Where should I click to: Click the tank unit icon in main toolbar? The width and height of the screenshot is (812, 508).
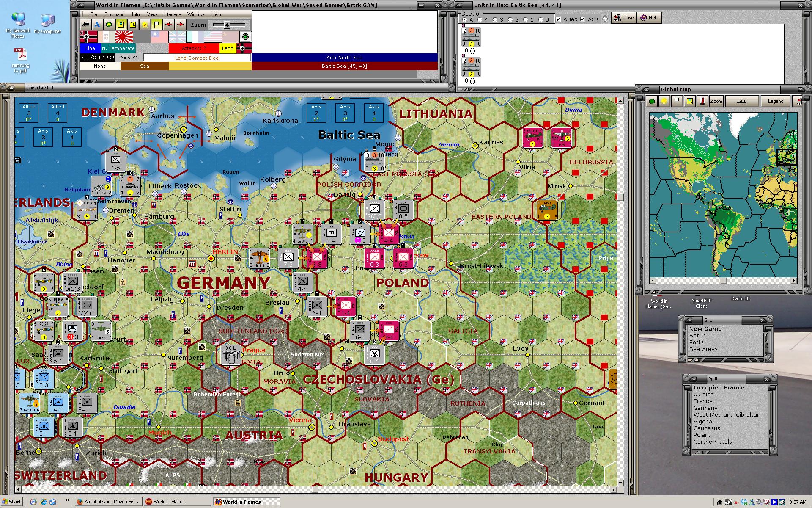[86, 25]
